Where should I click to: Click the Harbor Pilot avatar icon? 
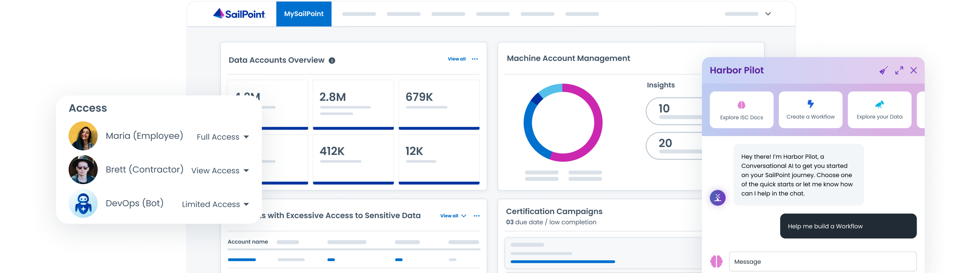coord(717,198)
